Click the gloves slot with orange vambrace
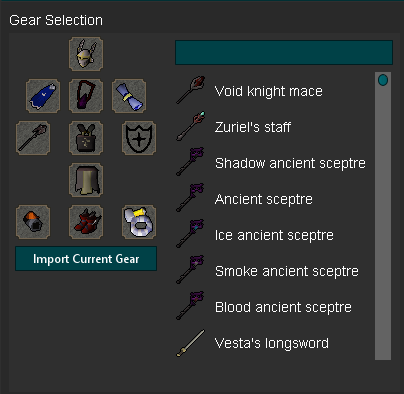The width and height of the screenshot is (404, 394). [33, 222]
